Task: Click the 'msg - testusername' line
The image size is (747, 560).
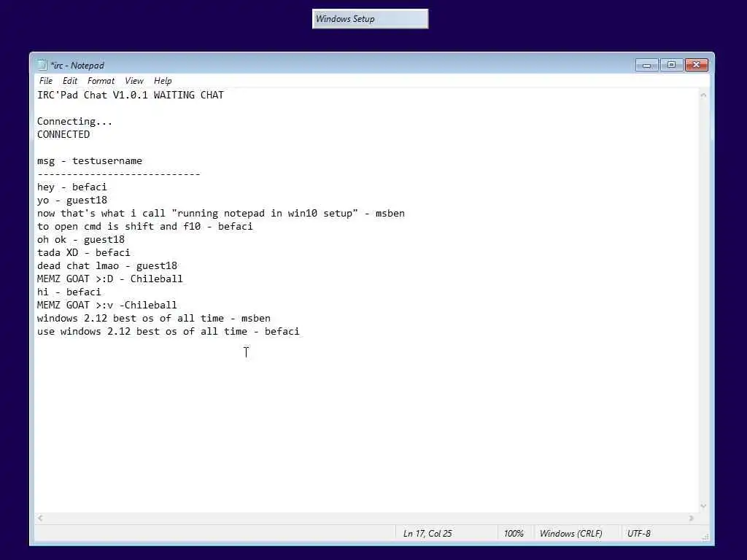Action: (x=90, y=161)
